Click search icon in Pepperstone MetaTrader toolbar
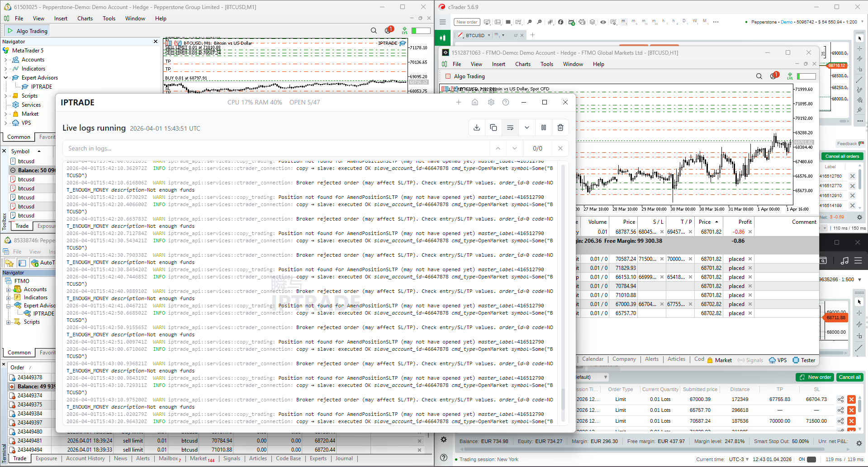The image size is (868, 467). coord(374,31)
